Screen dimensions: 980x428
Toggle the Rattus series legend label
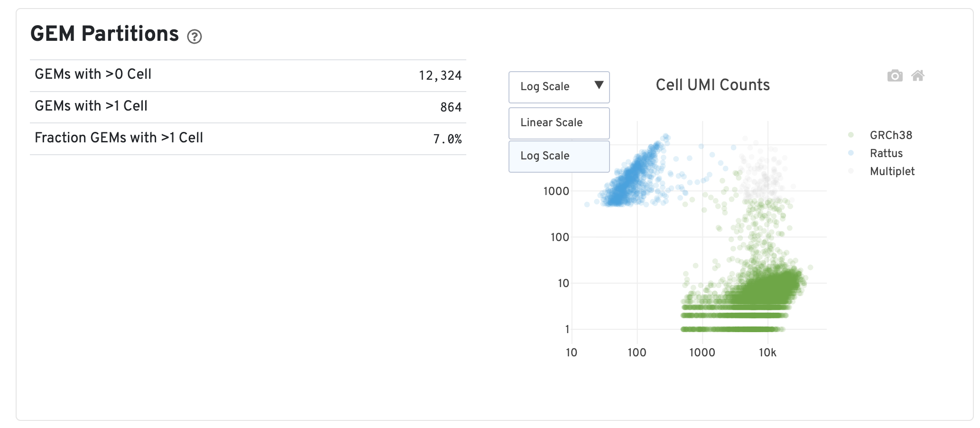point(886,153)
